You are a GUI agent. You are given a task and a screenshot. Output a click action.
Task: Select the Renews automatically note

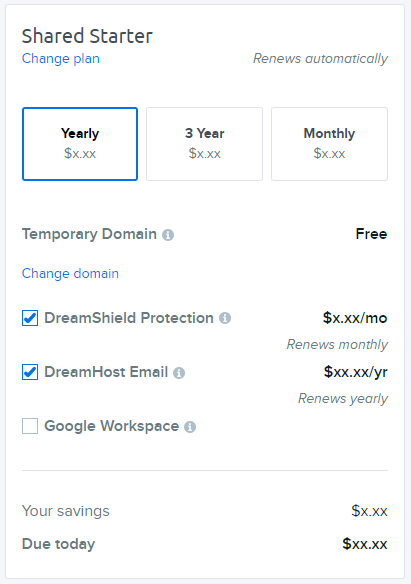[321, 58]
